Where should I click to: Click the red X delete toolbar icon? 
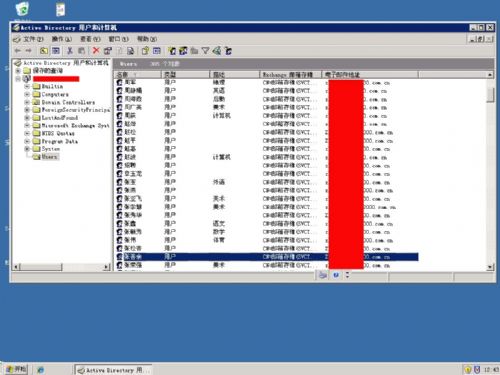[96, 51]
